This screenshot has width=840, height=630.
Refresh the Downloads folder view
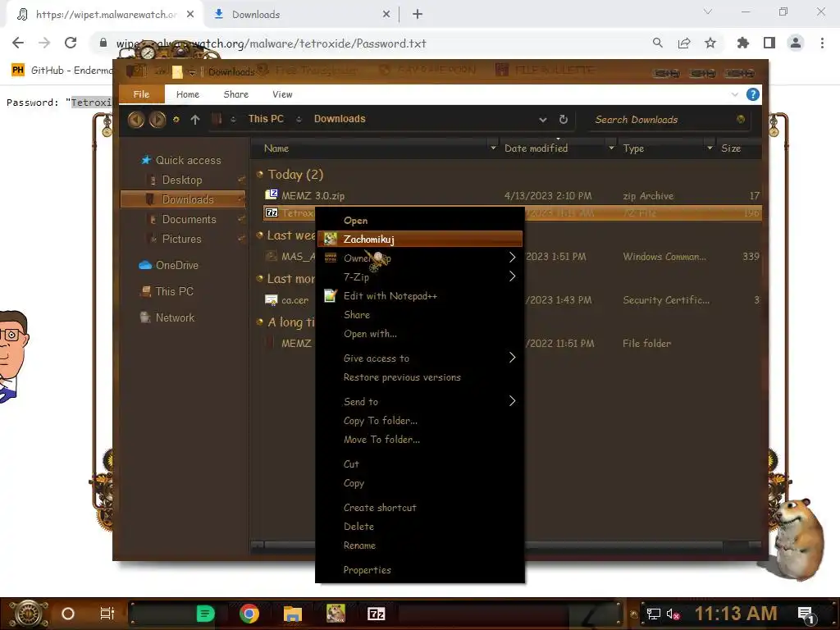coord(563,120)
